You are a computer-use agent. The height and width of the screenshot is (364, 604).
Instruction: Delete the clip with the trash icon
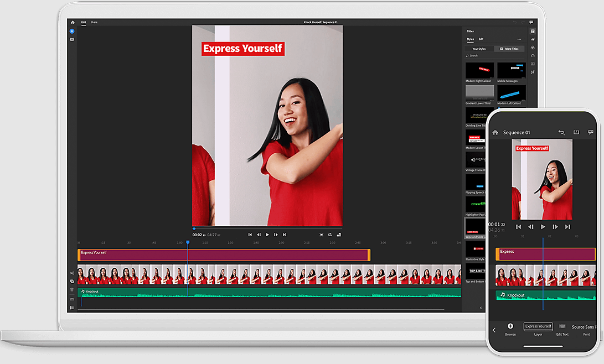click(73, 289)
